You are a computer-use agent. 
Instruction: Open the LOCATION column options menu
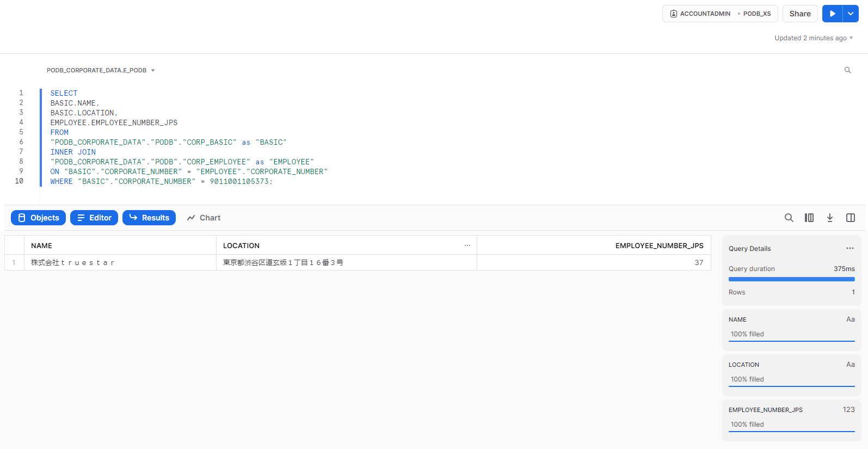467,245
